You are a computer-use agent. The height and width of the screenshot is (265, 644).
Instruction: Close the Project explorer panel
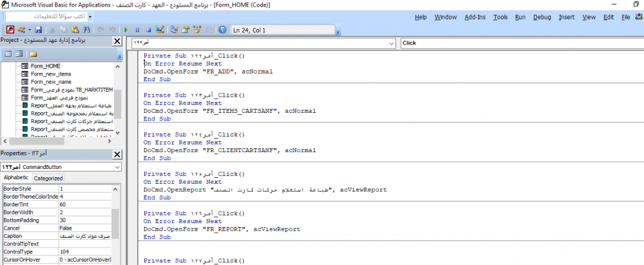pyautogui.click(x=117, y=41)
